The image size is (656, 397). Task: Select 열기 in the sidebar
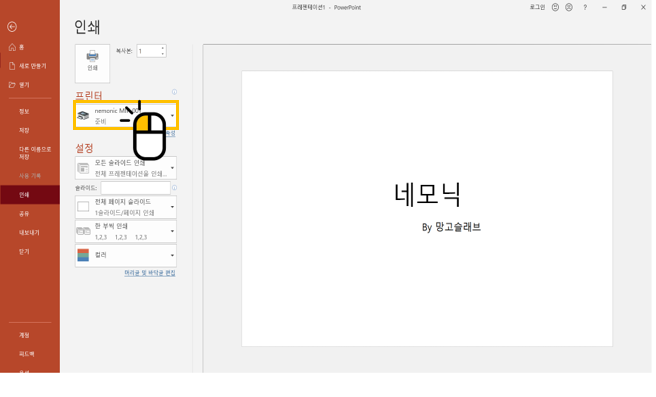(19, 85)
